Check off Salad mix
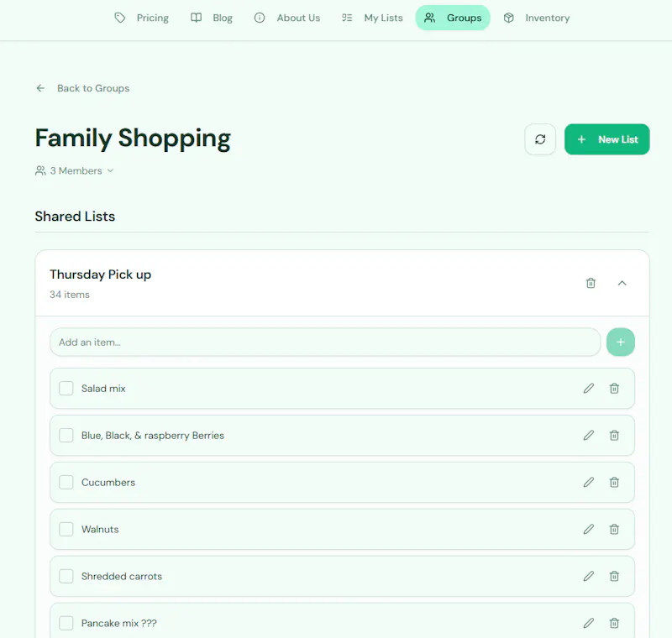Image resolution: width=672 pixels, height=638 pixels. click(66, 389)
